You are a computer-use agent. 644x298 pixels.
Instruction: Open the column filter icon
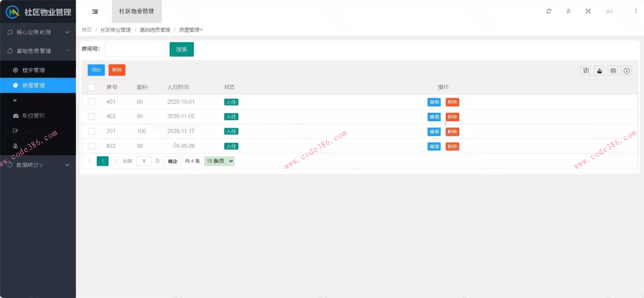586,71
